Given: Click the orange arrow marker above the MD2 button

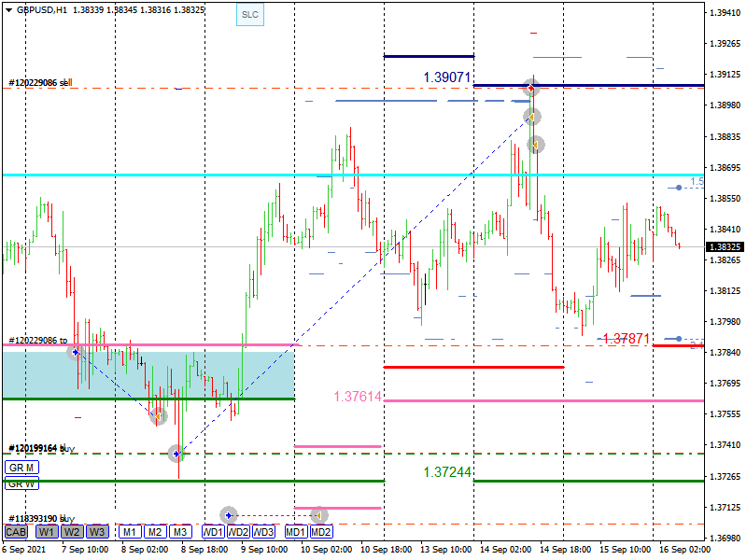Looking at the screenshot, I should [318, 514].
